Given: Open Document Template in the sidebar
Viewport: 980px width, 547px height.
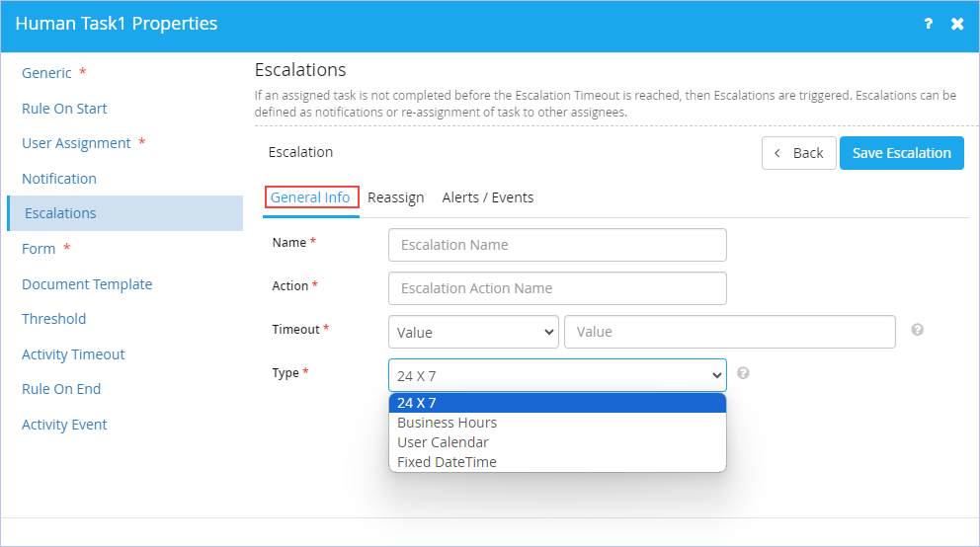Looking at the screenshot, I should pyautogui.click(x=87, y=284).
